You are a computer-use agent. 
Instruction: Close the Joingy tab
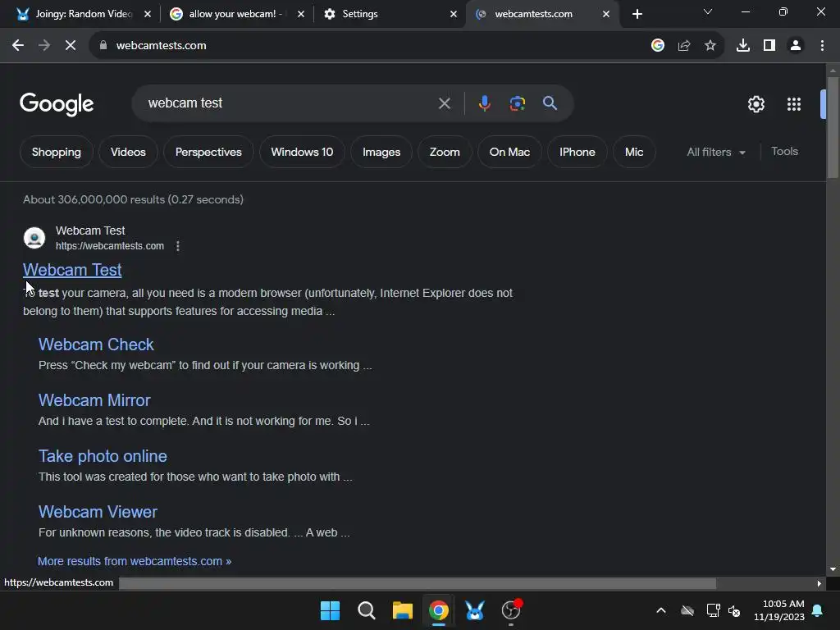148,14
